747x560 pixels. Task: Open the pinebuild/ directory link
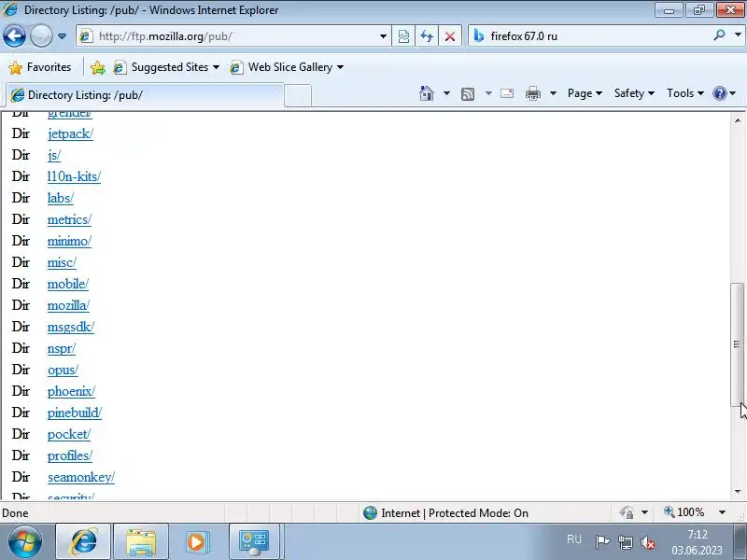tap(75, 413)
